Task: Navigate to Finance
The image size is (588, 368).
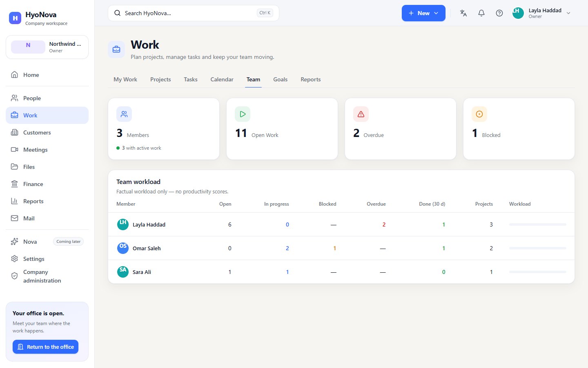Action: pyautogui.click(x=47, y=184)
